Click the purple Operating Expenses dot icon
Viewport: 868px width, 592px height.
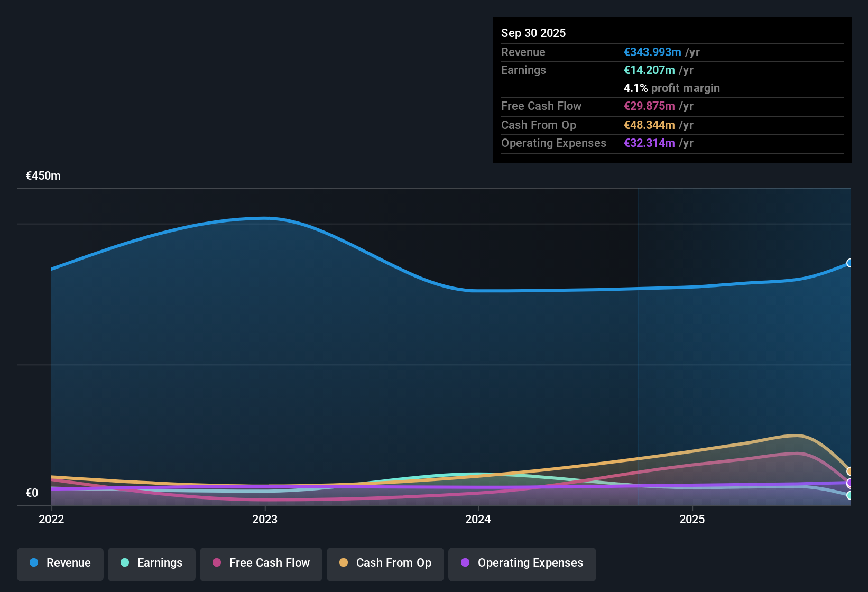pos(465,563)
